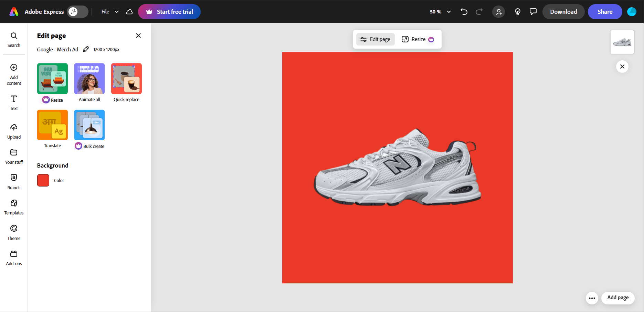Open Your stuff in the sidebar
Viewport: 644px width, 312px height.
pyautogui.click(x=14, y=157)
